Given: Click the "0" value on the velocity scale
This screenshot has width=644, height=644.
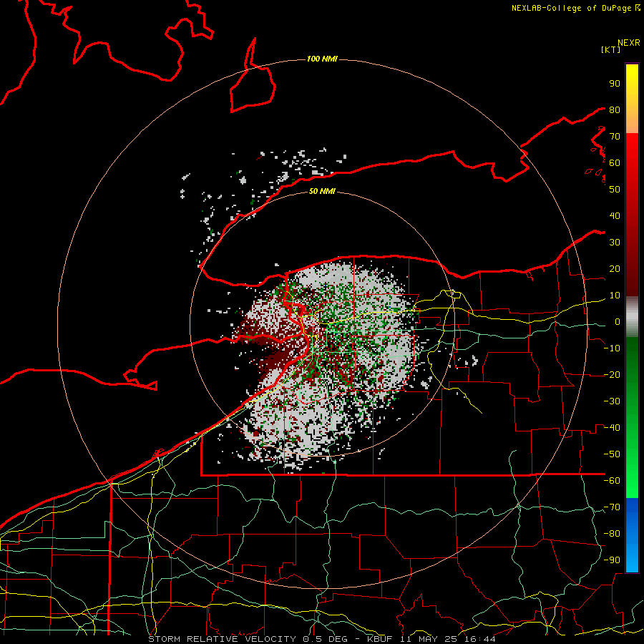Looking at the screenshot, I should click(618, 321).
